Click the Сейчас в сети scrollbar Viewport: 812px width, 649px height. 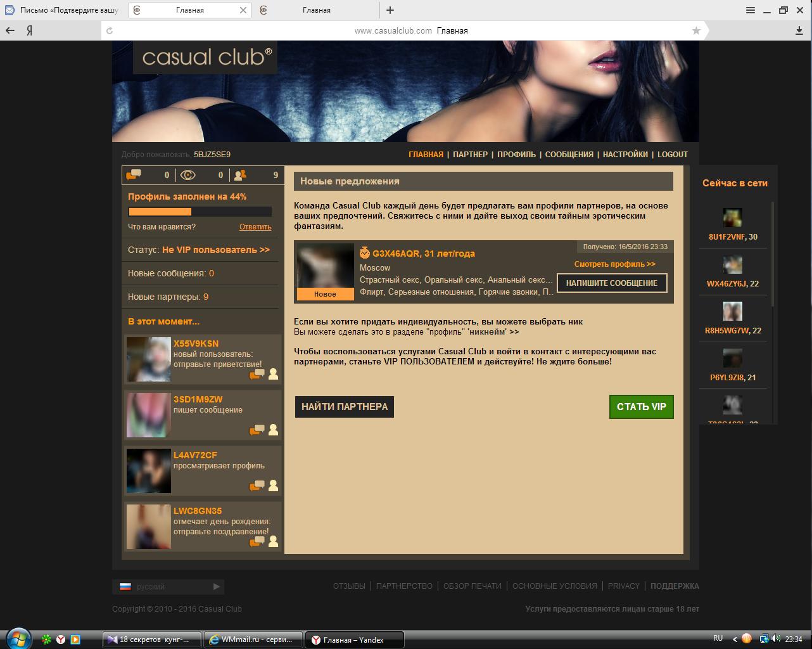(773, 254)
